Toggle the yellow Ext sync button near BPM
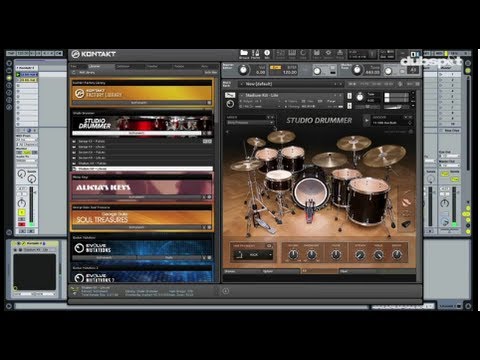The image size is (480, 360). (275, 67)
